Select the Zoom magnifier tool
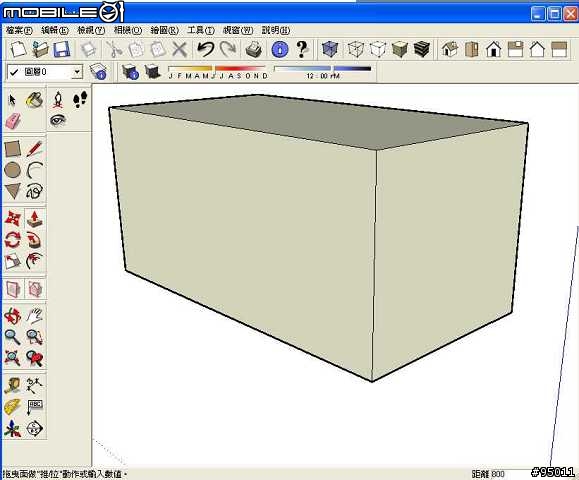The width and height of the screenshot is (579, 480). pyautogui.click(x=13, y=337)
